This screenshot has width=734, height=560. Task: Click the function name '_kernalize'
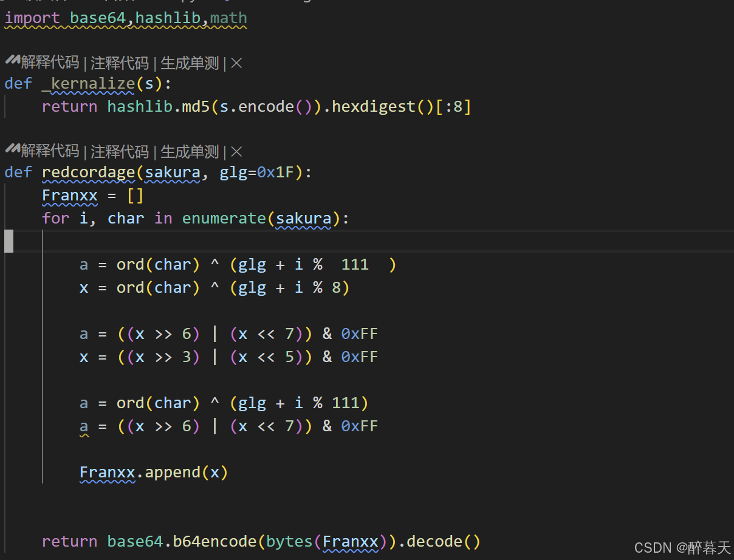88,83
